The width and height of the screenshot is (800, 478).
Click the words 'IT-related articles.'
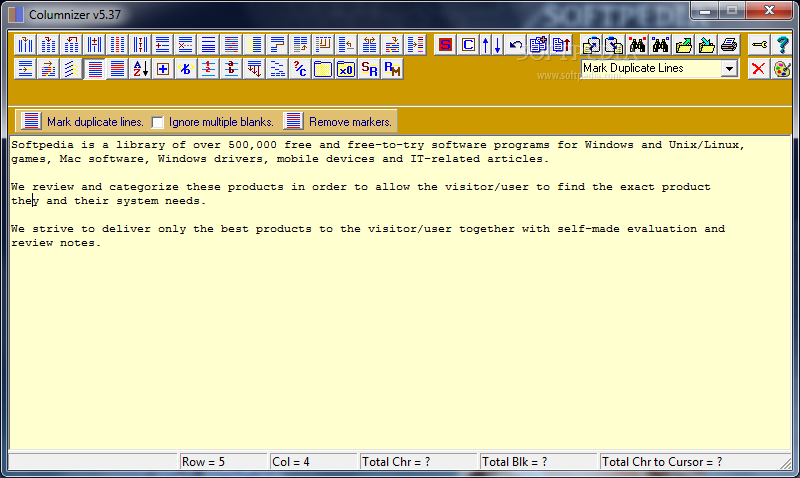tap(480, 159)
